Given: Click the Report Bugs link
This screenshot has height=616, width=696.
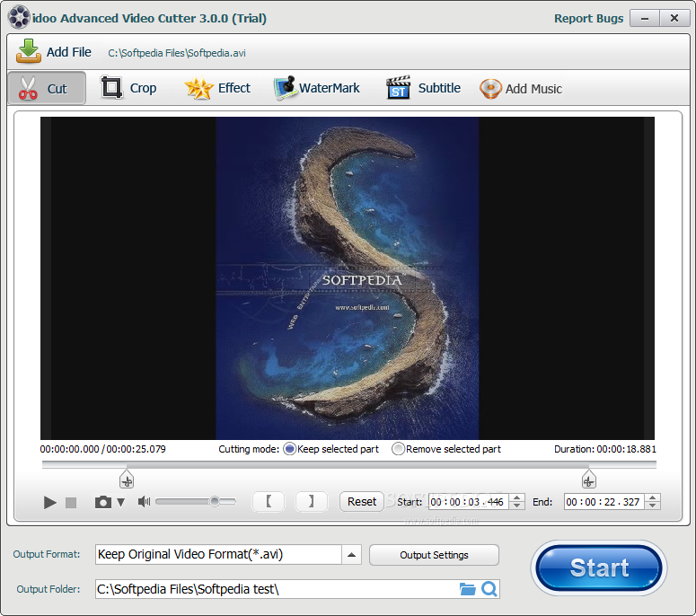Looking at the screenshot, I should (588, 18).
